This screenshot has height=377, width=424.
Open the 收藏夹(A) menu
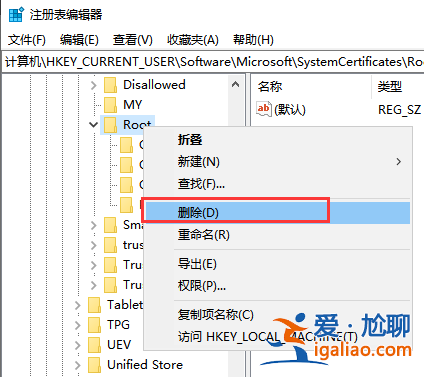point(193,40)
